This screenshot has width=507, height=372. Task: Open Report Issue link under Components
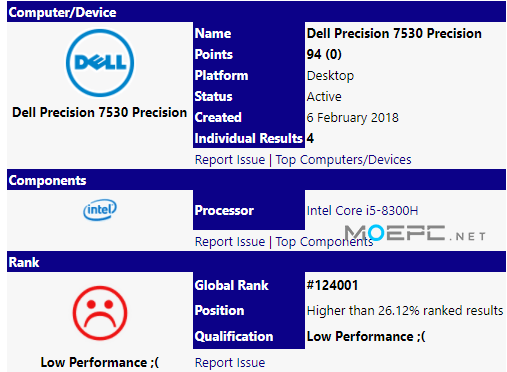[x=230, y=242]
